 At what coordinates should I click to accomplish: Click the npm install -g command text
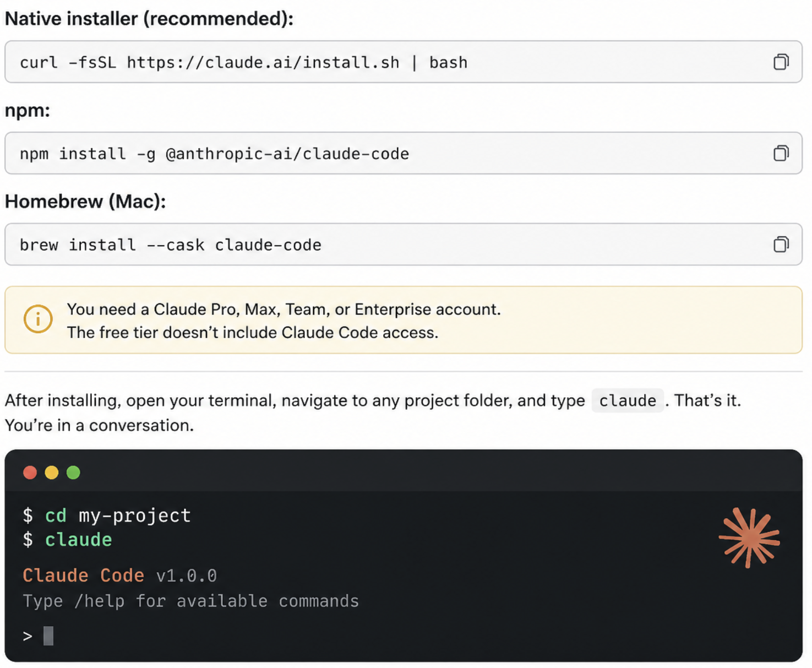coord(214,154)
